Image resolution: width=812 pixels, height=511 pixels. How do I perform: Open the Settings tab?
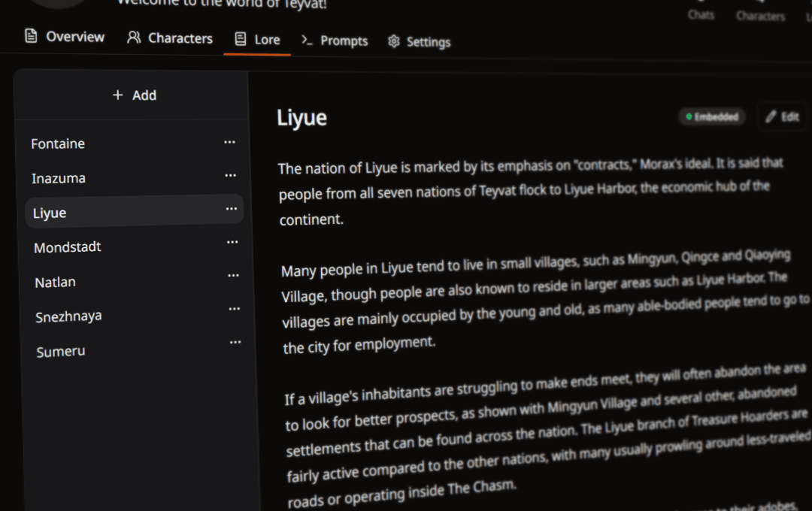[420, 42]
